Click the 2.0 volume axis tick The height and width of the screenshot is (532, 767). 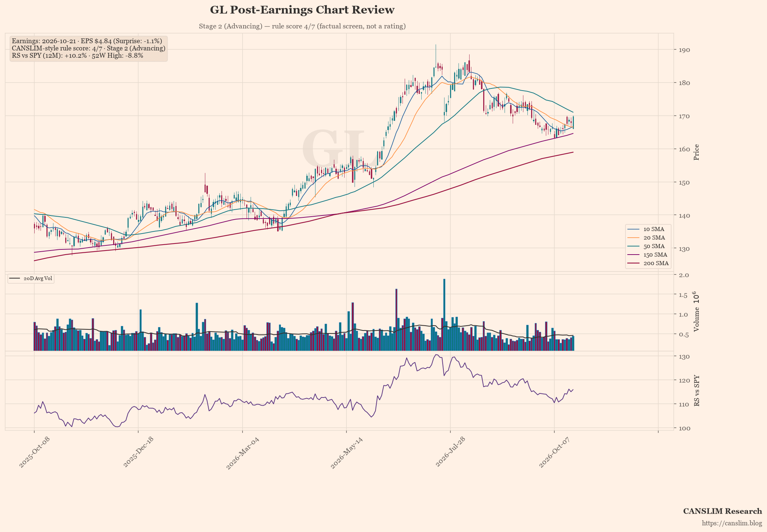[684, 275]
